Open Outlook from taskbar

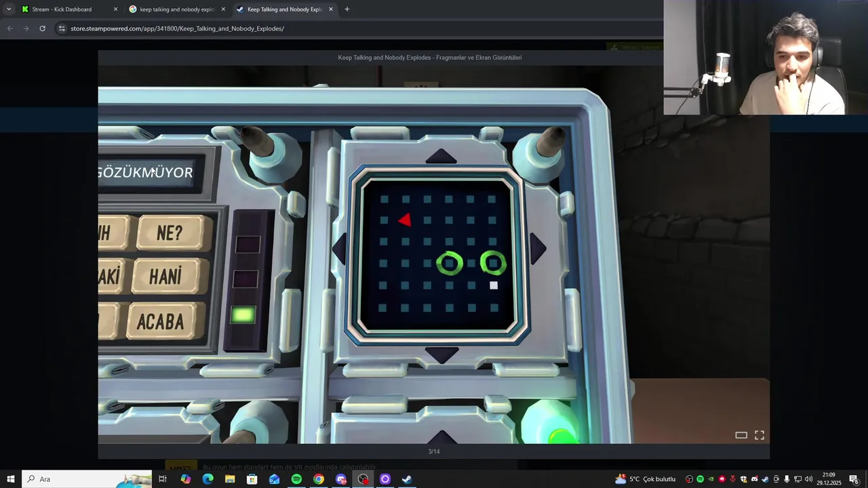[x=274, y=479]
